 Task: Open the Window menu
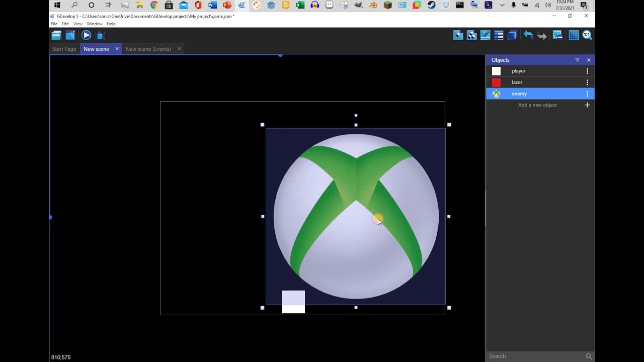click(x=95, y=24)
